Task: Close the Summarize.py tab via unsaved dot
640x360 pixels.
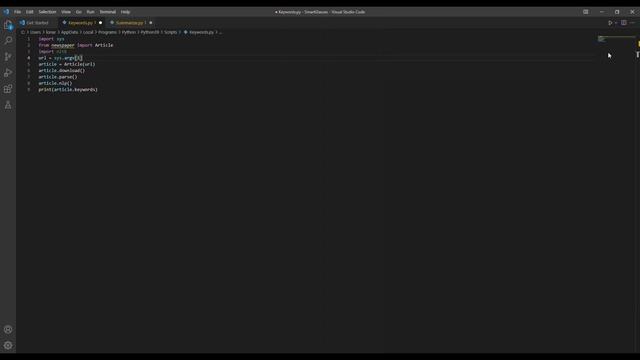Action: point(151,23)
